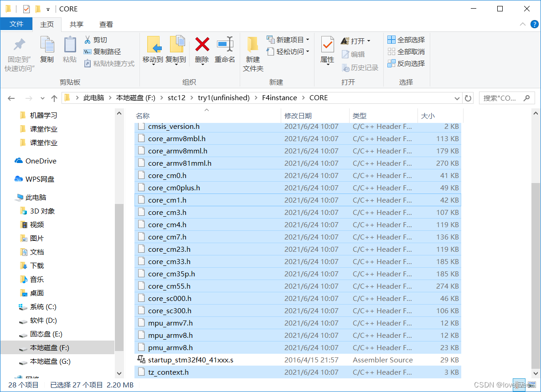Image resolution: width=541 pixels, height=392 pixels.
Task: Click try1(unfinished) in the address bar
Action: coord(224,98)
